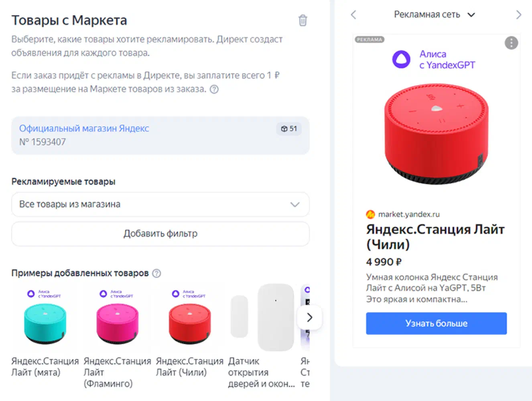The image size is (532, 401).
Task: Open the Рекламная сеть placement dropdown
Action: pos(435,15)
